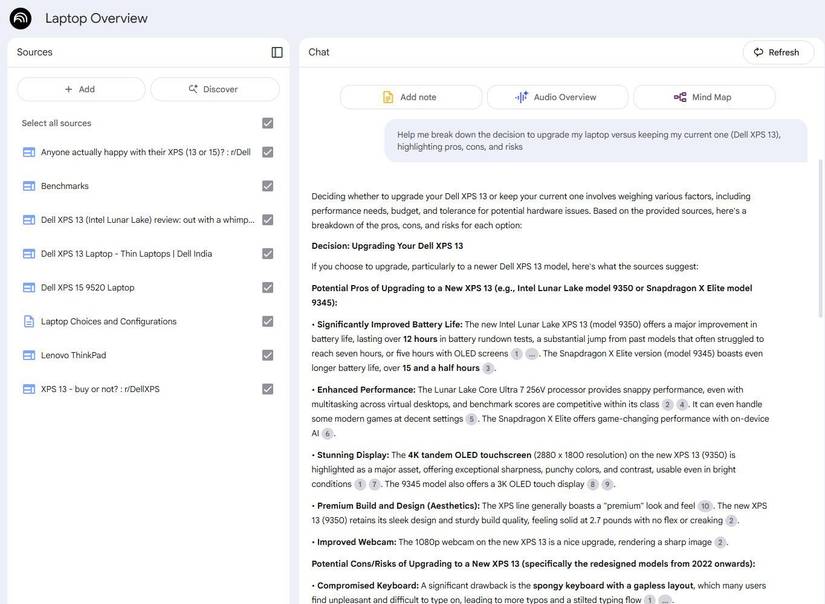Click the NotebookLM logo icon
This screenshot has height=604, width=825.
tap(20, 18)
